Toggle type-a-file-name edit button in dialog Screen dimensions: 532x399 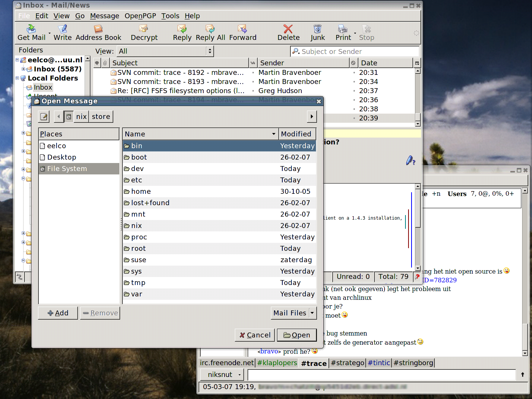[x=44, y=117]
